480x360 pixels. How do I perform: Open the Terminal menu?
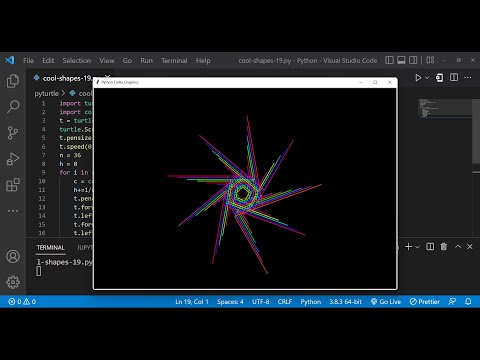click(174, 61)
